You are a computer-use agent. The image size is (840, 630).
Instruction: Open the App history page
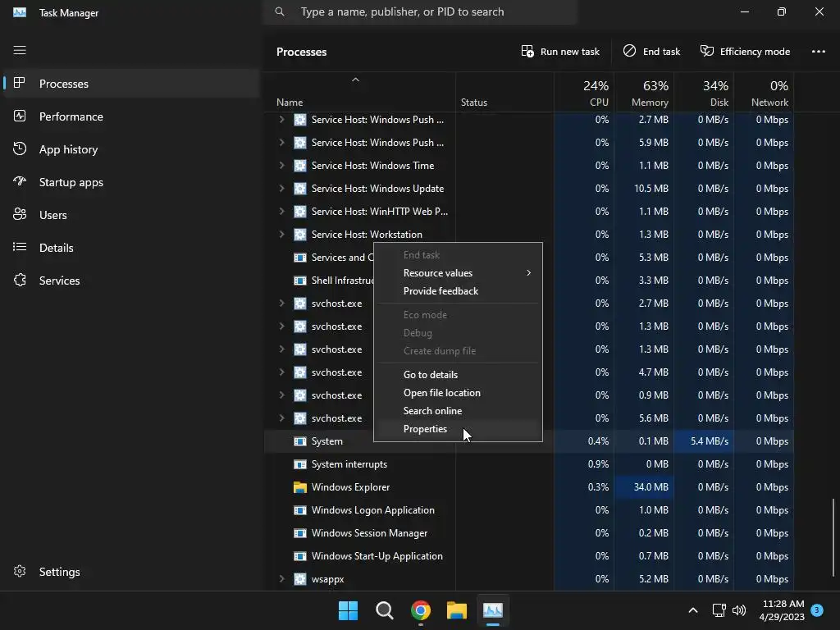[x=131, y=149]
